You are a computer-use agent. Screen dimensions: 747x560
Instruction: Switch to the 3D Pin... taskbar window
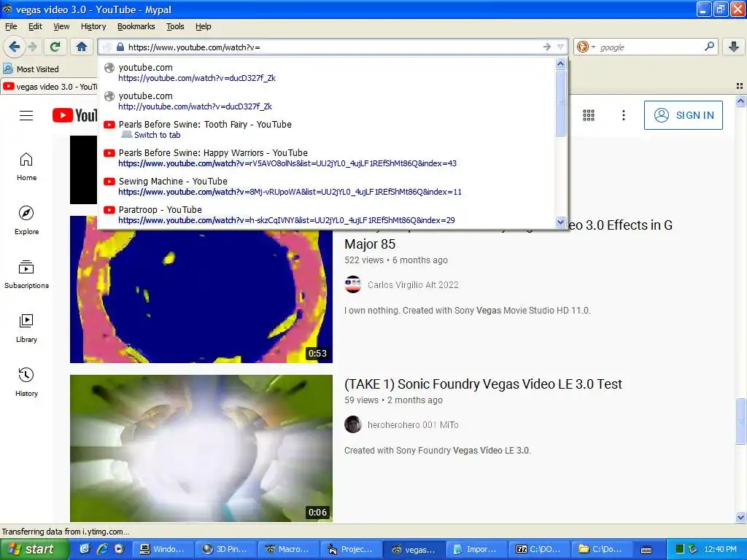click(226, 549)
